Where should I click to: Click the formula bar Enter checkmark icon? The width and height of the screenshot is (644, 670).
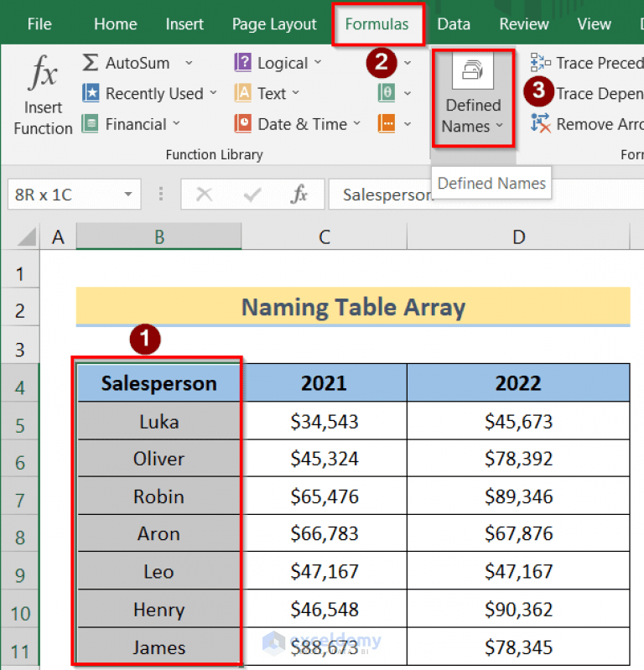tap(252, 195)
